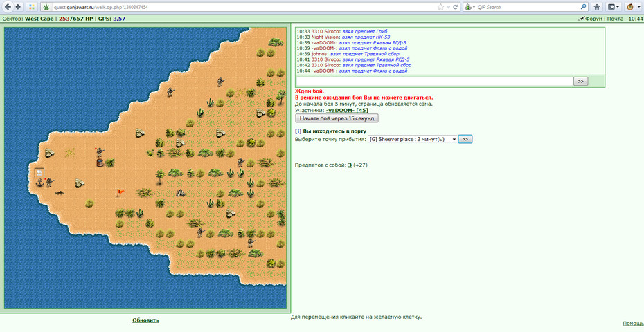Click the chat message input field
The image size is (644, 332).
(x=434, y=81)
